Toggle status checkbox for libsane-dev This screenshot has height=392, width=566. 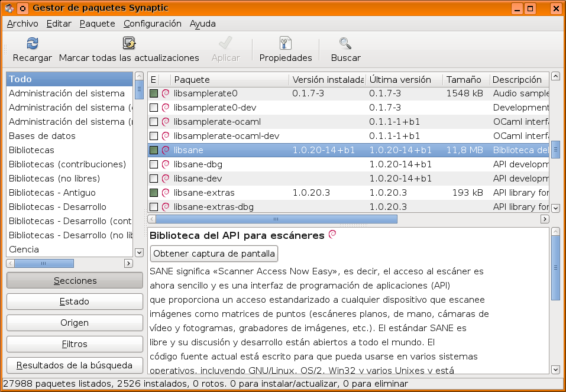[x=154, y=179]
